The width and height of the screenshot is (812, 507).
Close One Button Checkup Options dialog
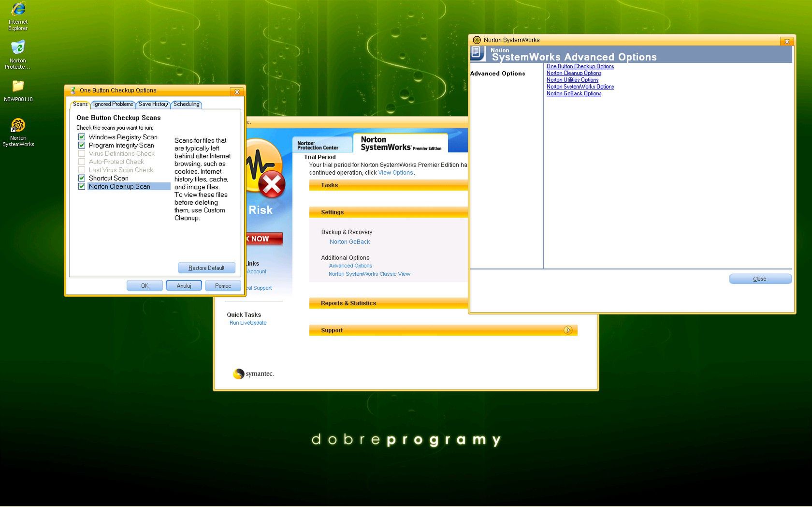tap(237, 91)
